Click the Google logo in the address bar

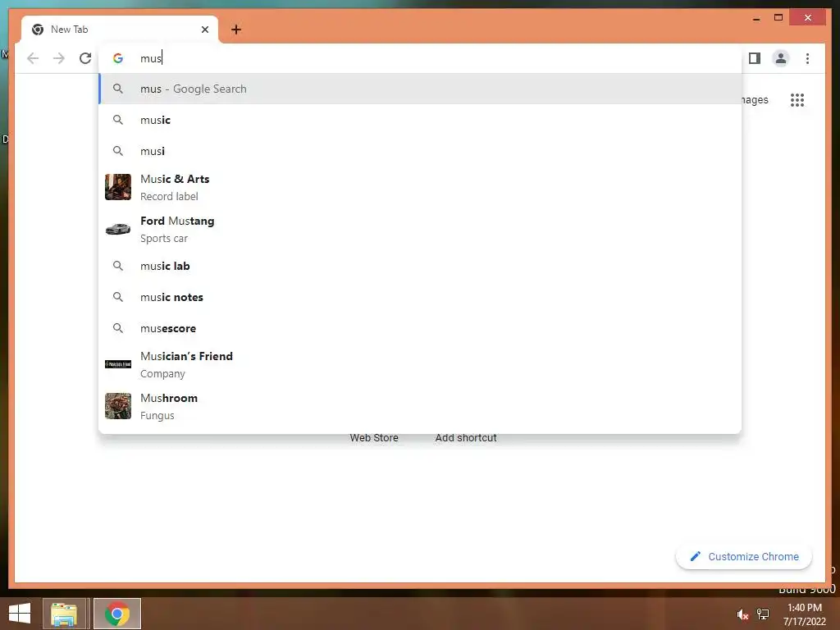pos(118,58)
